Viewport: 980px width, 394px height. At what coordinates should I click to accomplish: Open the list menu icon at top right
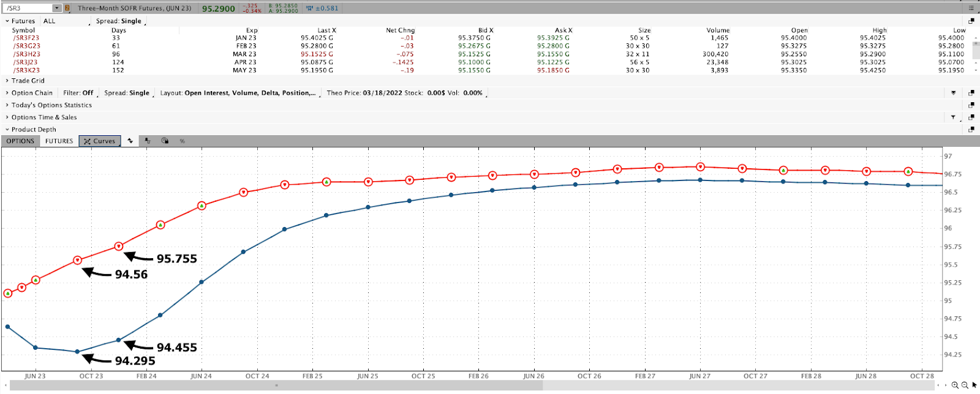(x=971, y=8)
